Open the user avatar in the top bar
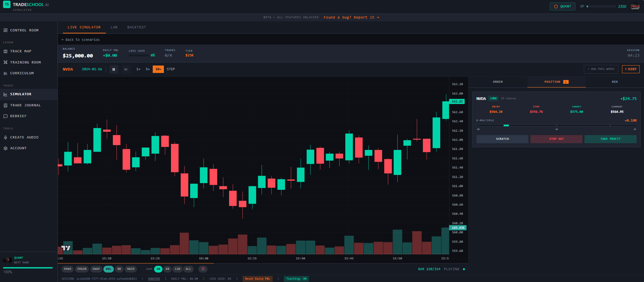The image size is (644, 282). [635, 6]
